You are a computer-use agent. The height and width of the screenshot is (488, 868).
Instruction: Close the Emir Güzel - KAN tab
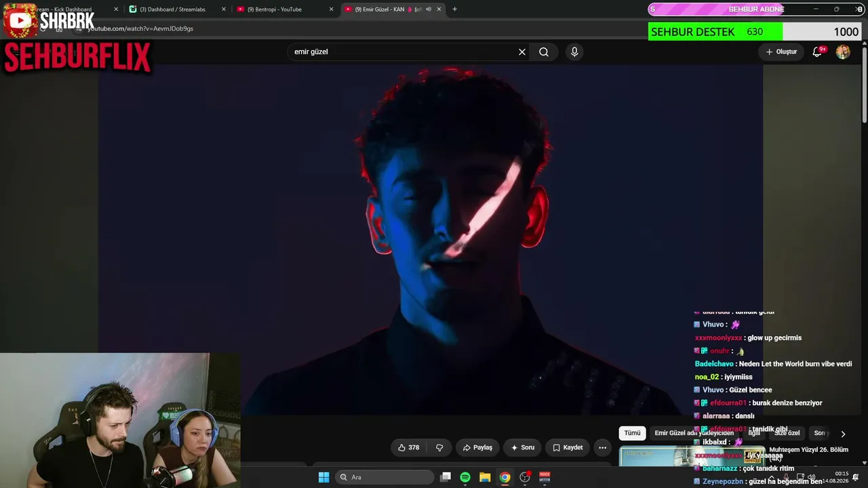pos(439,9)
